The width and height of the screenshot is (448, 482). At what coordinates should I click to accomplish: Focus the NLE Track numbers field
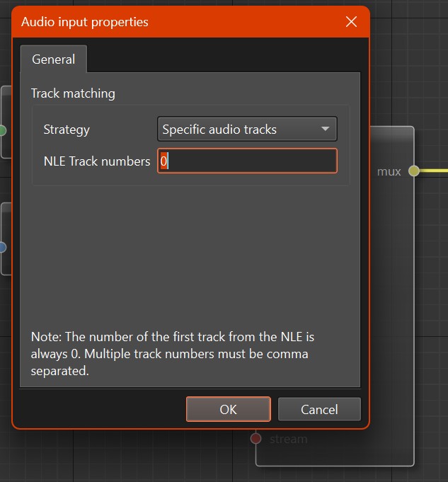[247, 161]
